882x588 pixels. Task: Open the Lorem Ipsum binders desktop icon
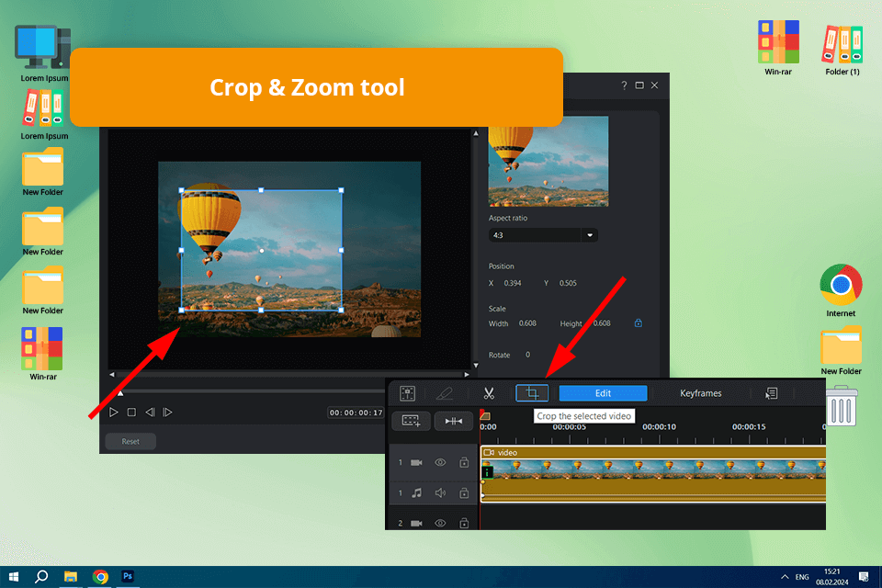(44, 116)
